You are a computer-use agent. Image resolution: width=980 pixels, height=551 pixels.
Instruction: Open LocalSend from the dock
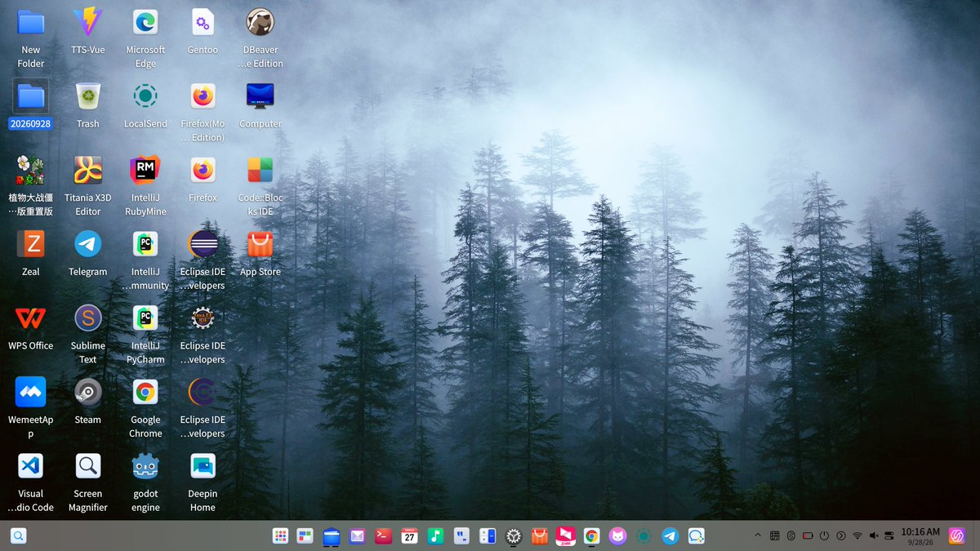[644, 536]
